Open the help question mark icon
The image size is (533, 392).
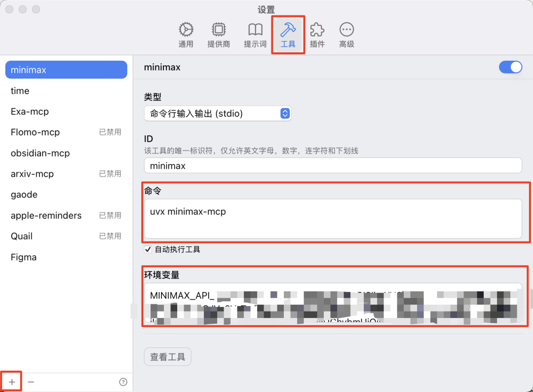click(x=123, y=382)
